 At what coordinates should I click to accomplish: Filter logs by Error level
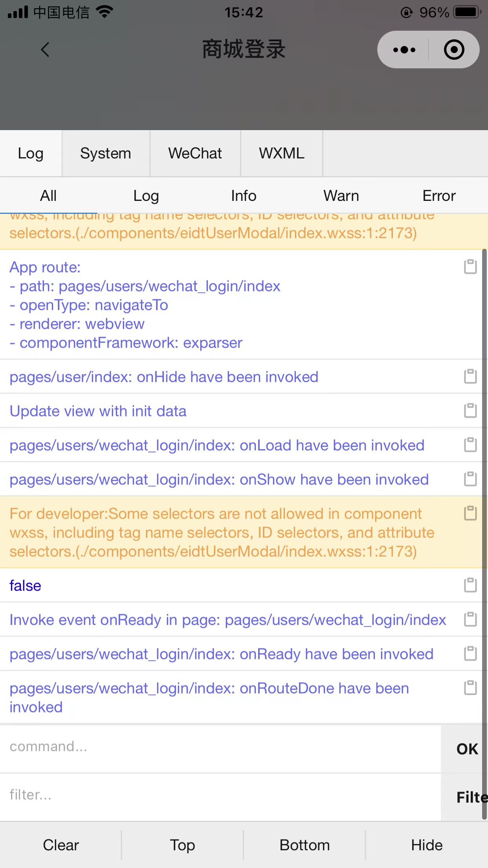click(x=439, y=196)
